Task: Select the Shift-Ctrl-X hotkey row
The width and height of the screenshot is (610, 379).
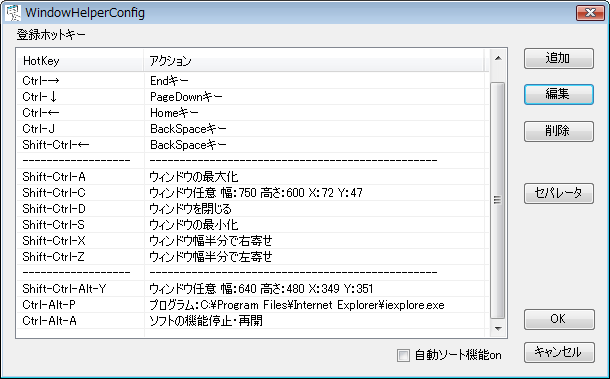Action: [x=252, y=241]
